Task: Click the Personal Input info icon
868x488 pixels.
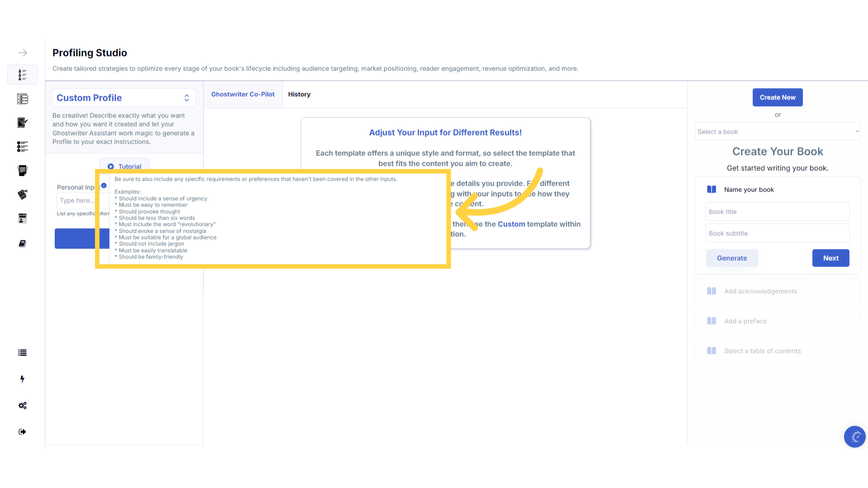Action: (x=104, y=186)
